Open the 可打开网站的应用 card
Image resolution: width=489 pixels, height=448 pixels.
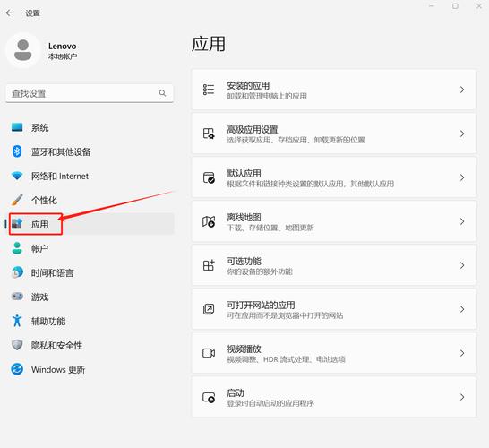tap(334, 309)
